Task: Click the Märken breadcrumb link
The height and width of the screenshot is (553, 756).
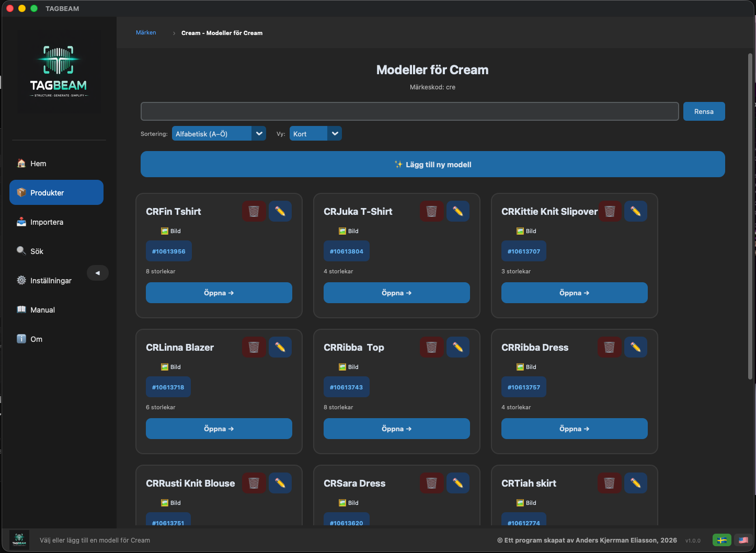Action: [146, 32]
